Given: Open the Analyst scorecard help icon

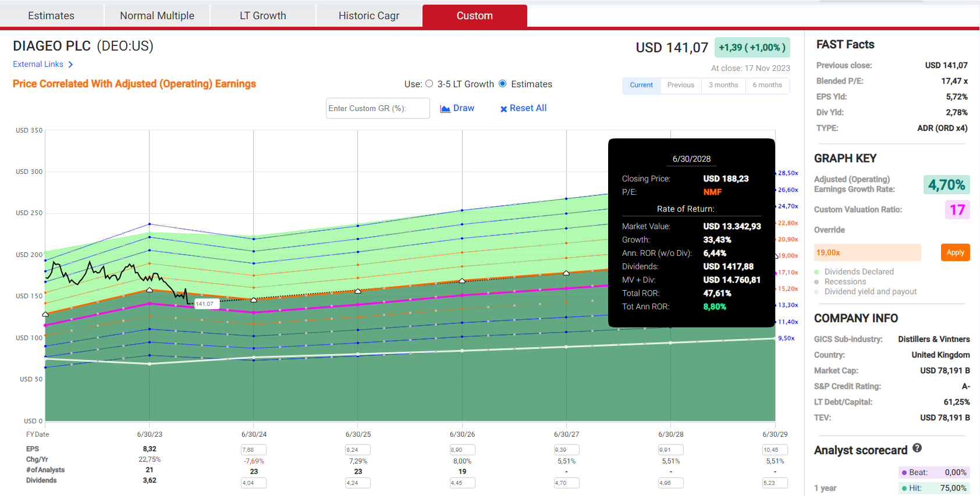Looking at the screenshot, I should [x=917, y=448].
